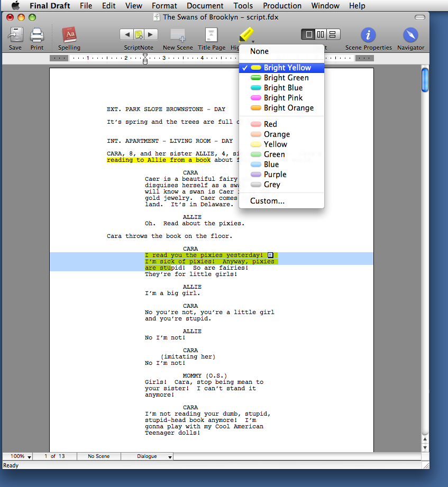Viewport: 448px width, 487px height.
Task: Switch to horizontal split panel view
Action: pos(333,34)
